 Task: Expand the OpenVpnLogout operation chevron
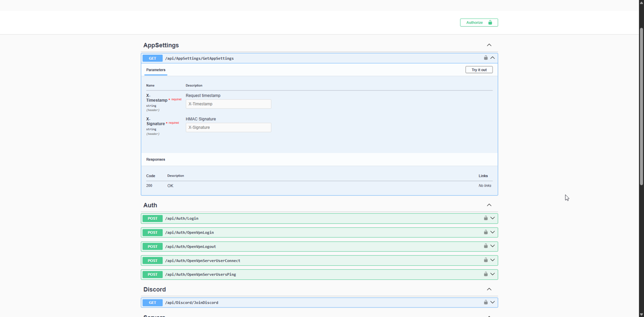coord(493,247)
